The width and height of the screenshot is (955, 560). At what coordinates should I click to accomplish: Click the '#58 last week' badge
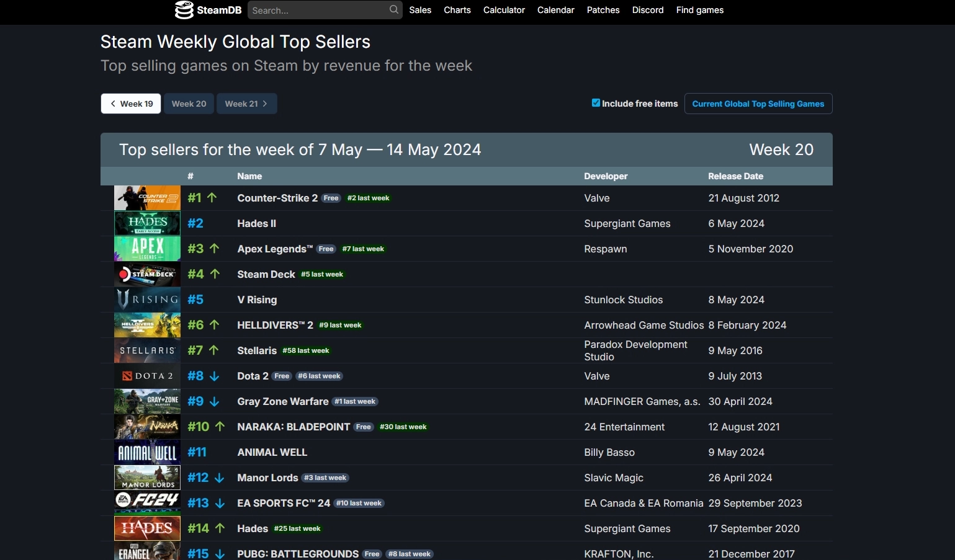(306, 351)
